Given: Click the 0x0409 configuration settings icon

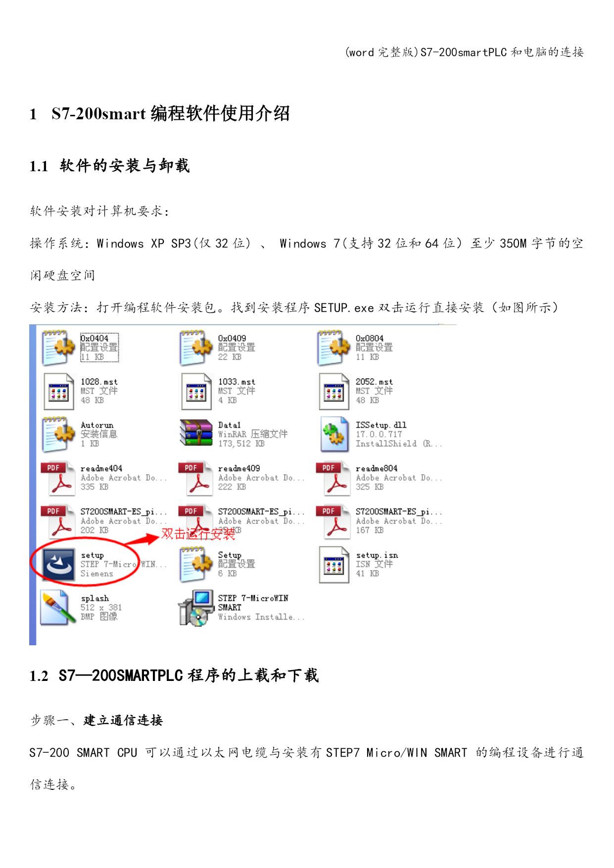Looking at the screenshot, I should coord(195,347).
